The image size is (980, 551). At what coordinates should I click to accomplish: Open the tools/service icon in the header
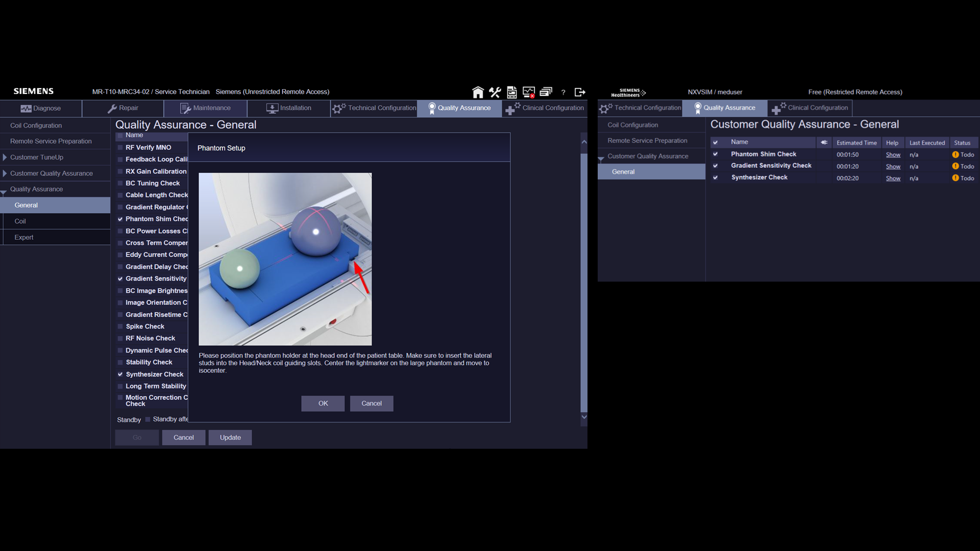[495, 92]
